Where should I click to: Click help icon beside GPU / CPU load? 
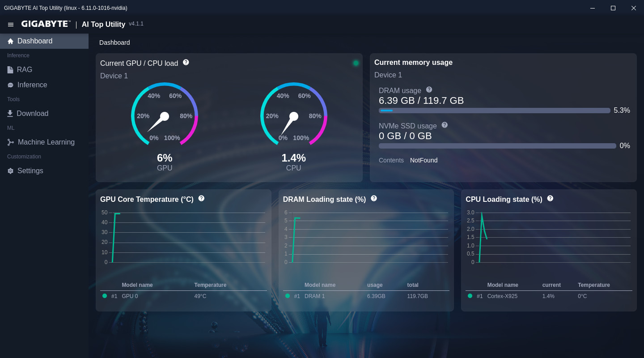click(186, 62)
